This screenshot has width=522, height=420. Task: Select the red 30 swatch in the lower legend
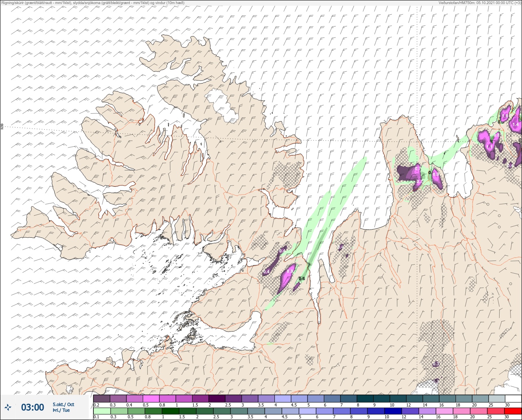pyautogui.click(x=513, y=411)
